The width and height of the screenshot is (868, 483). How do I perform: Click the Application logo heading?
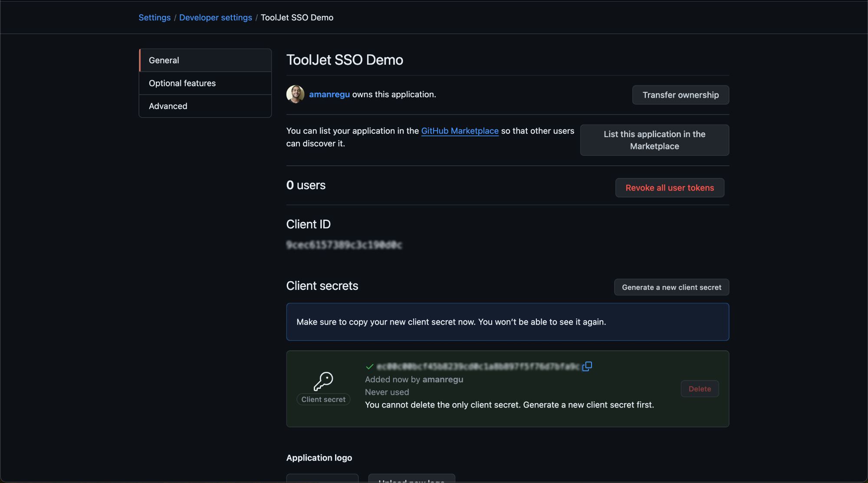point(319,458)
